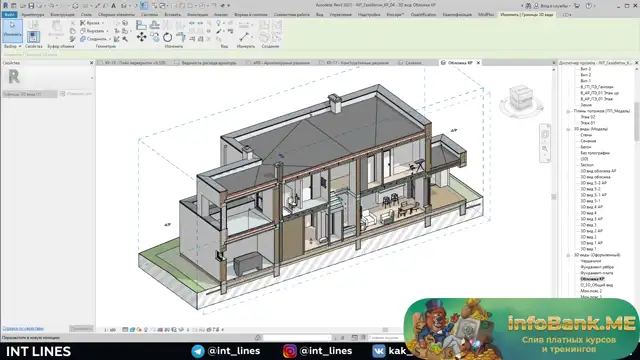Open the customize quick access toolbar arrow

pyautogui.click(x=229, y=6)
